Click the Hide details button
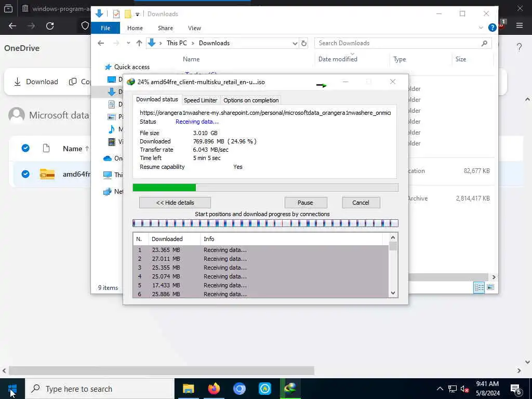The width and height of the screenshot is (532, 399). pos(175,203)
